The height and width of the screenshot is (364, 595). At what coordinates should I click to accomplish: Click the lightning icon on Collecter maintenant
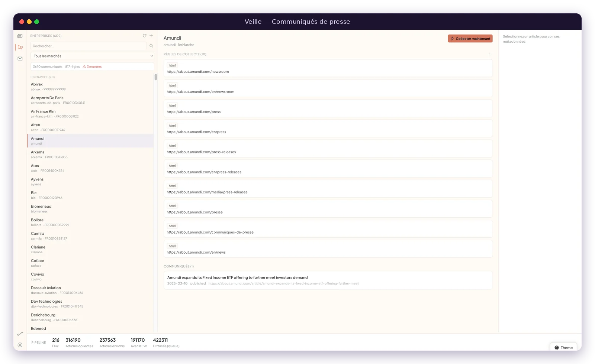click(x=452, y=39)
